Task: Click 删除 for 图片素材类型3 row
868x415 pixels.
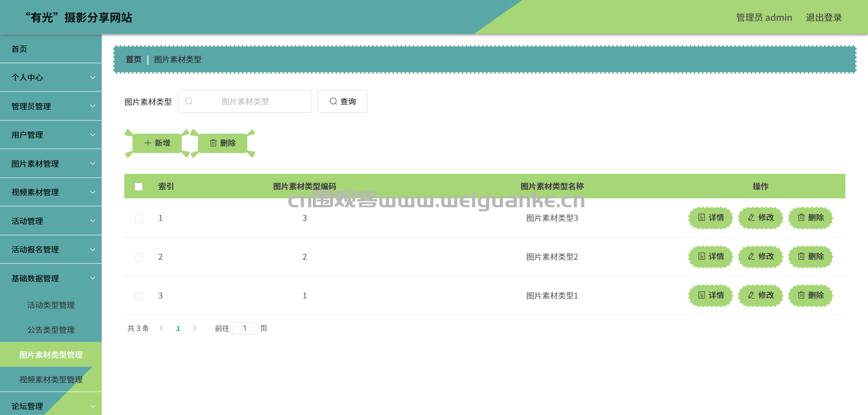Action: [x=811, y=218]
